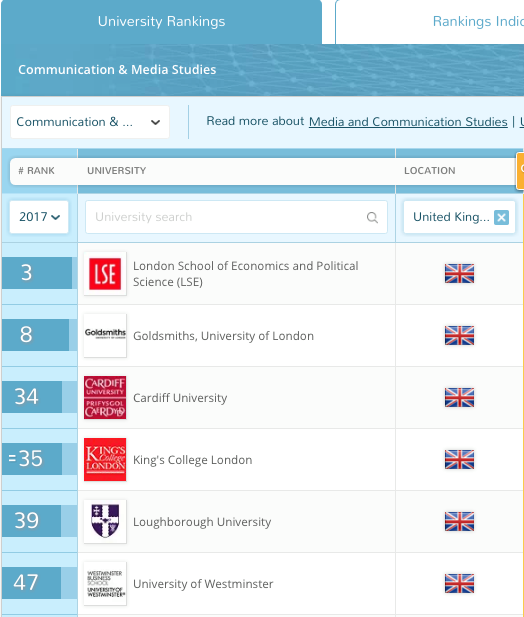Open the 2017 year dropdown
524x617 pixels.
[x=39, y=217]
